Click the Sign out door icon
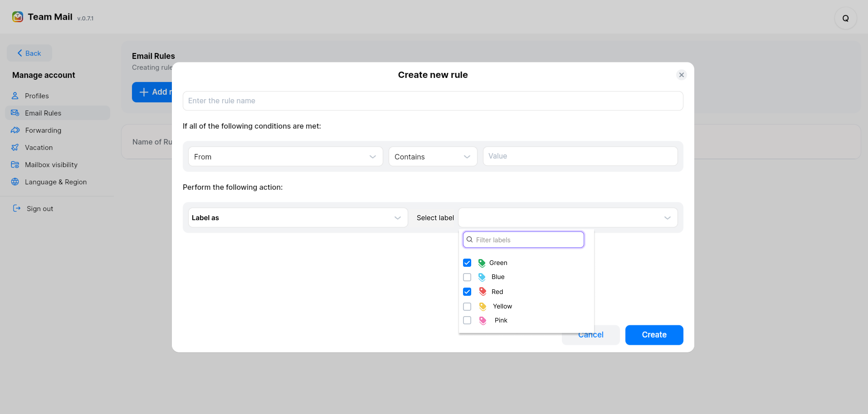Viewport: 868px width, 414px height. tap(17, 208)
